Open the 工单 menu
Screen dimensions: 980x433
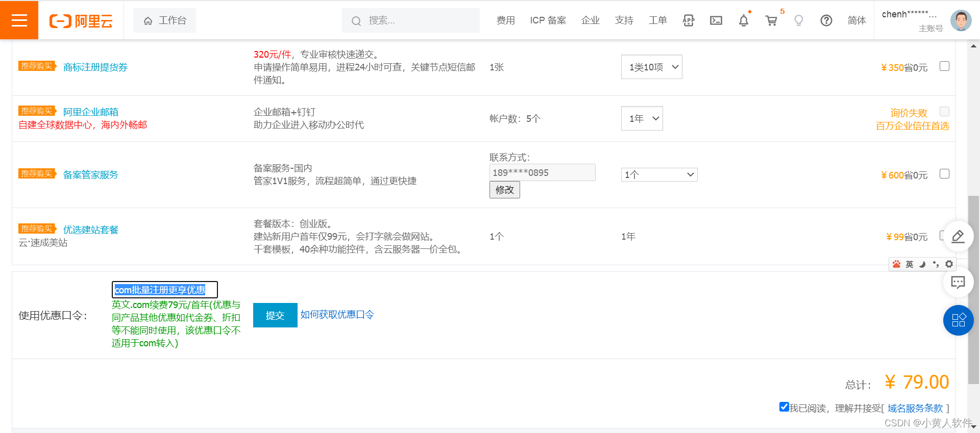pos(657,20)
